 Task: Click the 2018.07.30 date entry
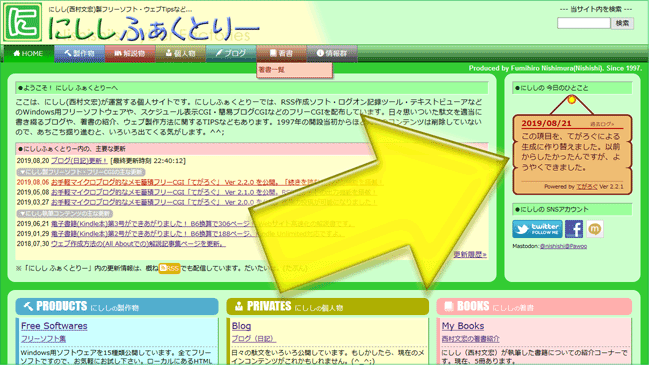click(33, 244)
